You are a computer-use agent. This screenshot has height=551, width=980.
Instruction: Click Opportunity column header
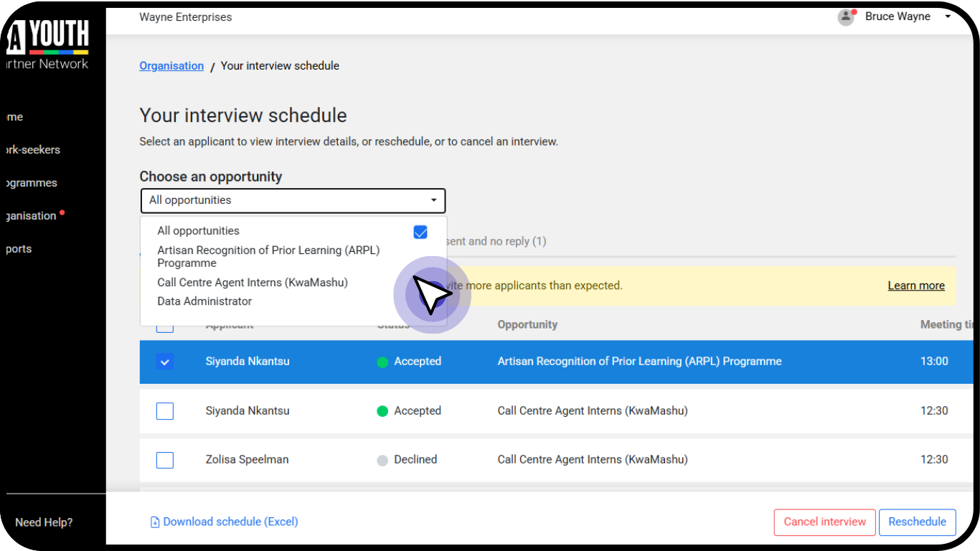click(527, 324)
